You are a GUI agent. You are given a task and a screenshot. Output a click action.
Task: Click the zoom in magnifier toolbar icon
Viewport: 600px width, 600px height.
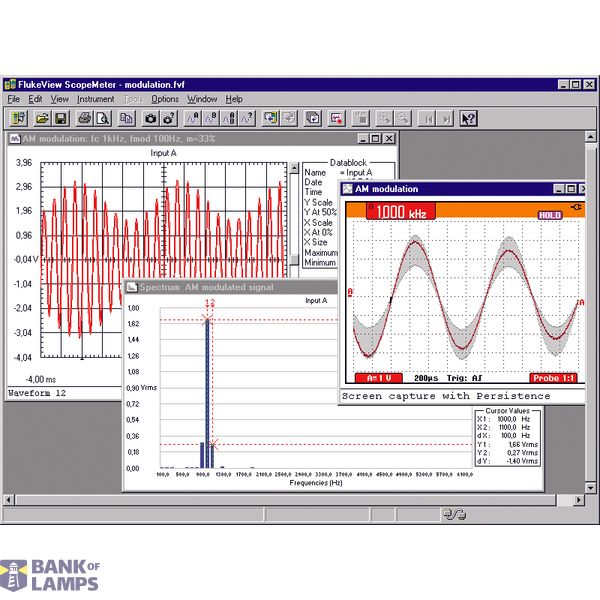(384, 118)
